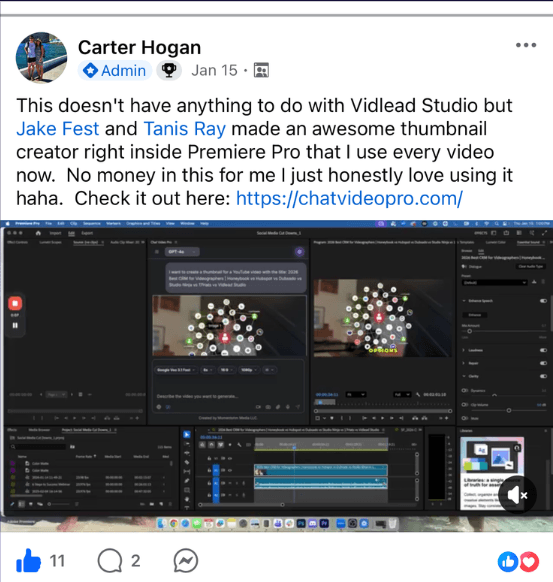Play the Program monitor sequence
Viewport: 553px width, 582px height.
[x=382, y=418]
